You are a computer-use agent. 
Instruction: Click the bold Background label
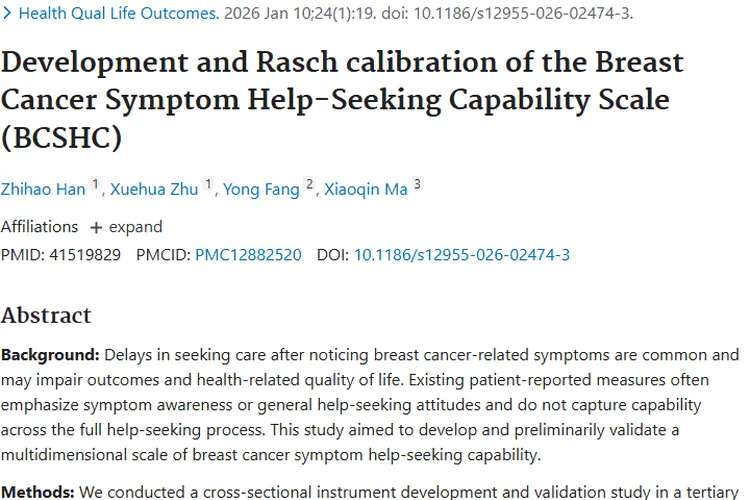pyautogui.click(x=50, y=355)
